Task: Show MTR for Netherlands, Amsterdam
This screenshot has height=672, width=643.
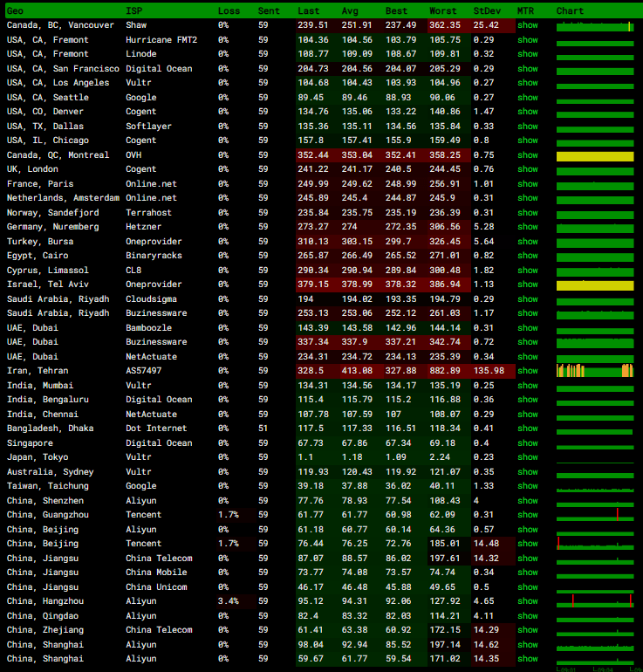Action: (527, 198)
